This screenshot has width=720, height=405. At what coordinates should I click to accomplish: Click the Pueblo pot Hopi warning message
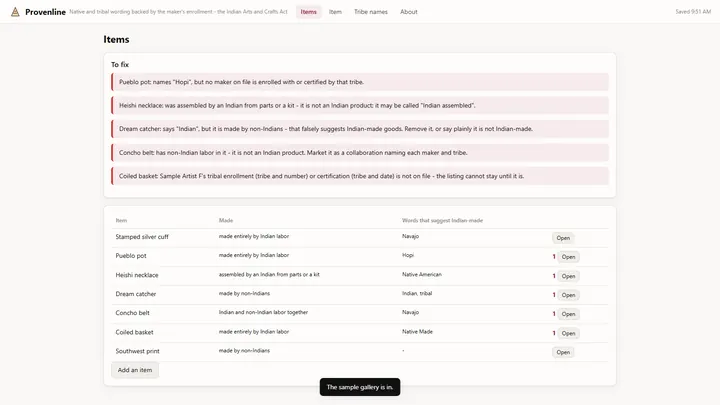pyautogui.click(x=360, y=82)
